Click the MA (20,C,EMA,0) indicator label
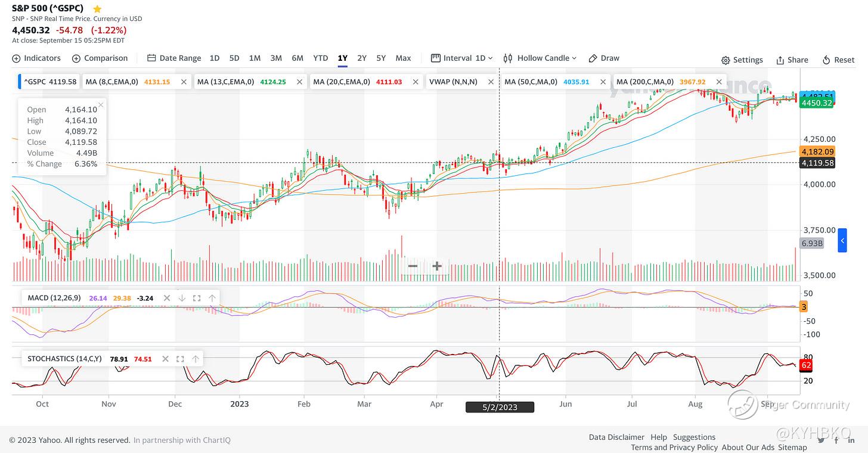Image resolution: width=868 pixels, height=453 pixels. pyautogui.click(x=342, y=82)
